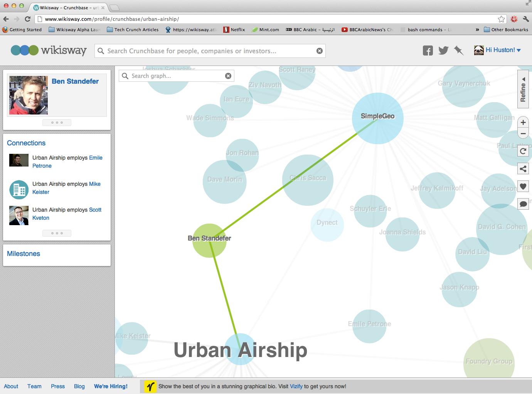
Task: Select the SimpleGeo graph node
Action: click(x=378, y=118)
